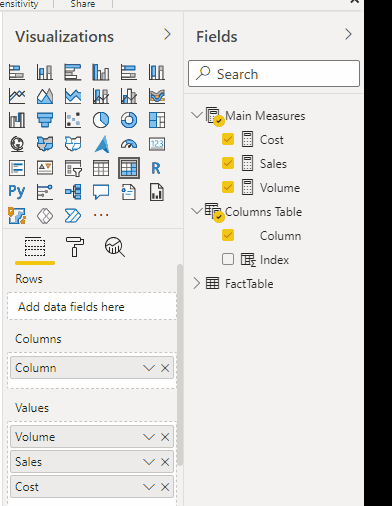Uncheck the Cost measure checkbox

pyautogui.click(x=228, y=139)
